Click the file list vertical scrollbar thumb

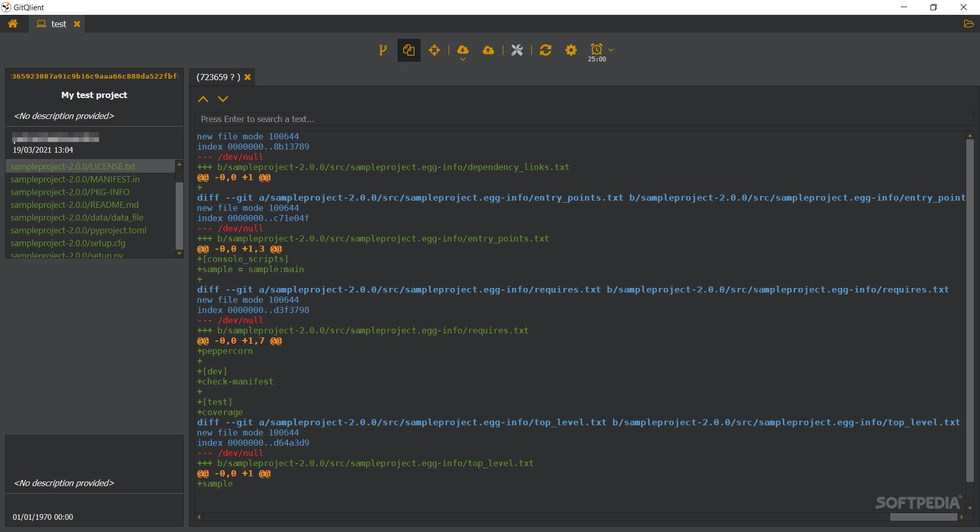point(179,215)
